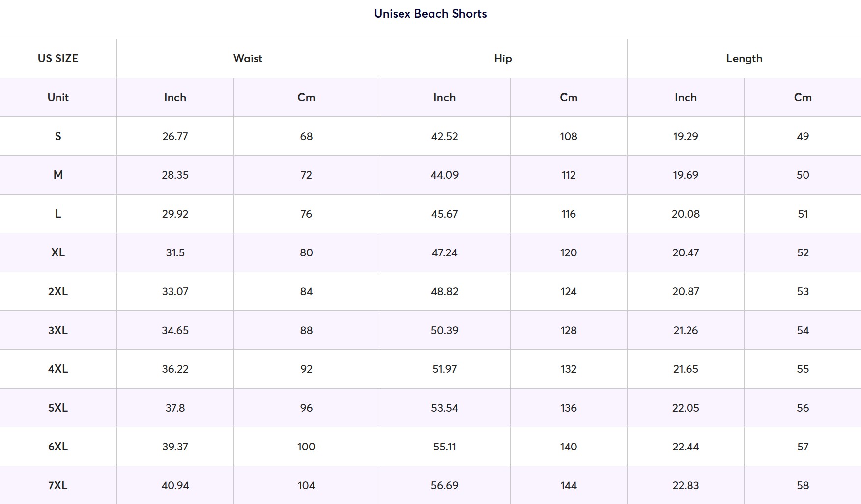The width and height of the screenshot is (861, 504).
Task: Click the Unit row label
Action: pyautogui.click(x=58, y=97)
